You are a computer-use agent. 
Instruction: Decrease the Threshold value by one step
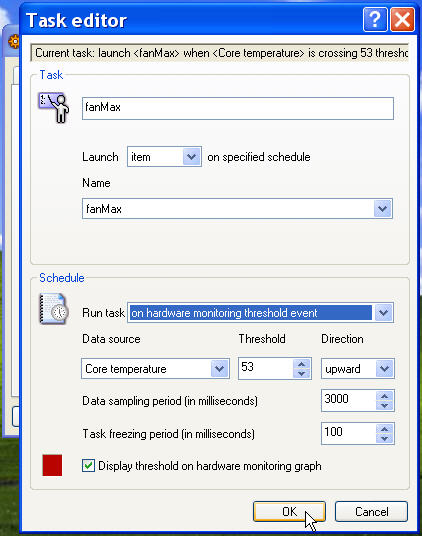[301, 373]
